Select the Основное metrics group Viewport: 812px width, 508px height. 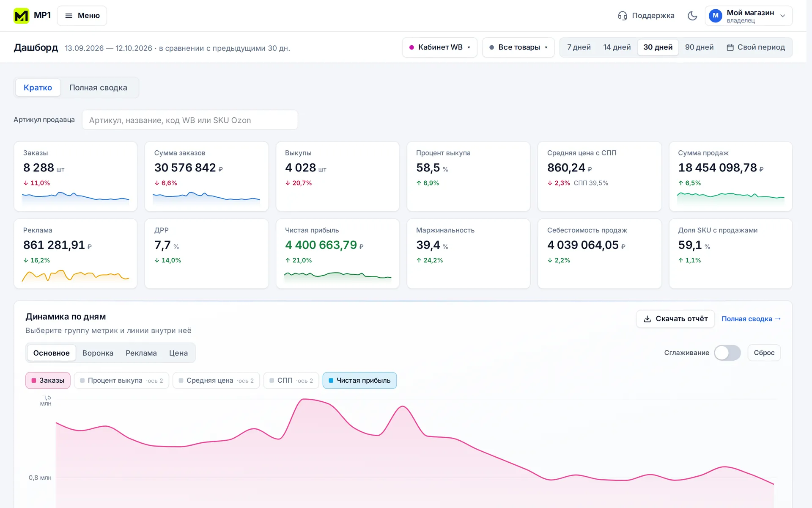coord(51,353)
